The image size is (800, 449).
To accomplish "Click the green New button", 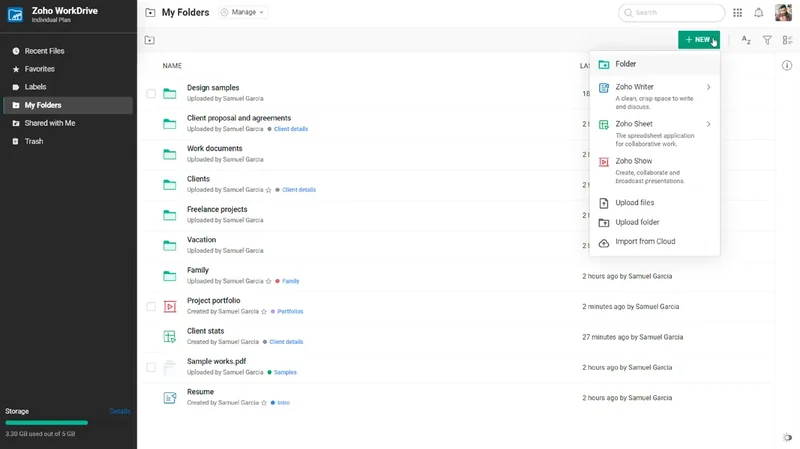I will [699, 40].
